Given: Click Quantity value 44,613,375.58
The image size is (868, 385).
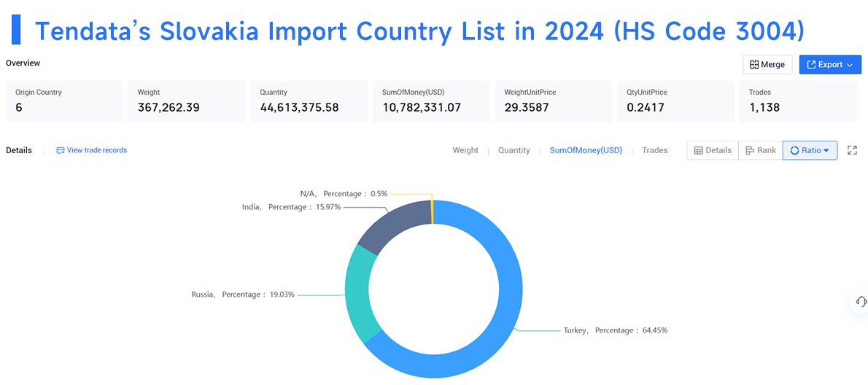Looking at the screenshot, I should point(300,108).
